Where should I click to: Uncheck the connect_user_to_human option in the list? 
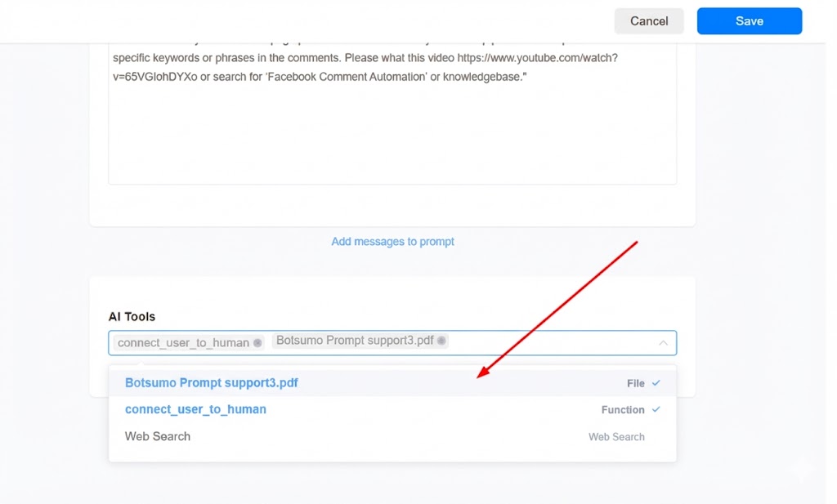[x=195, y=409]
